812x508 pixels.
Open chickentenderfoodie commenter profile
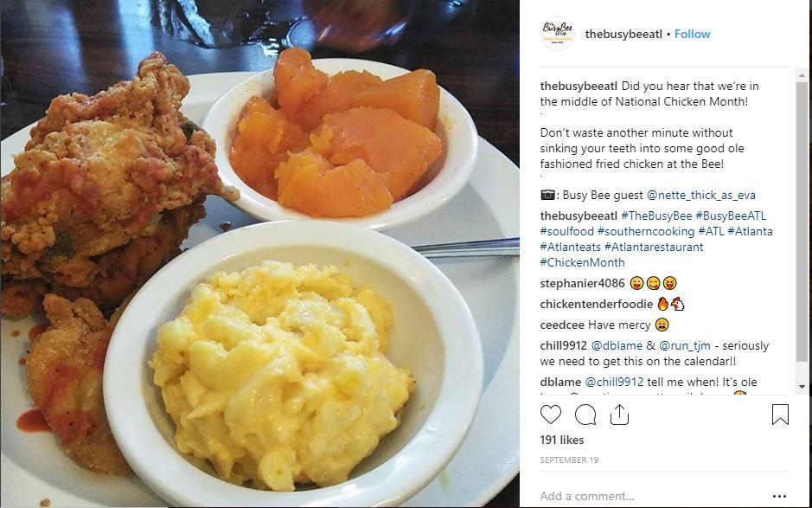(x=596, y=305)
